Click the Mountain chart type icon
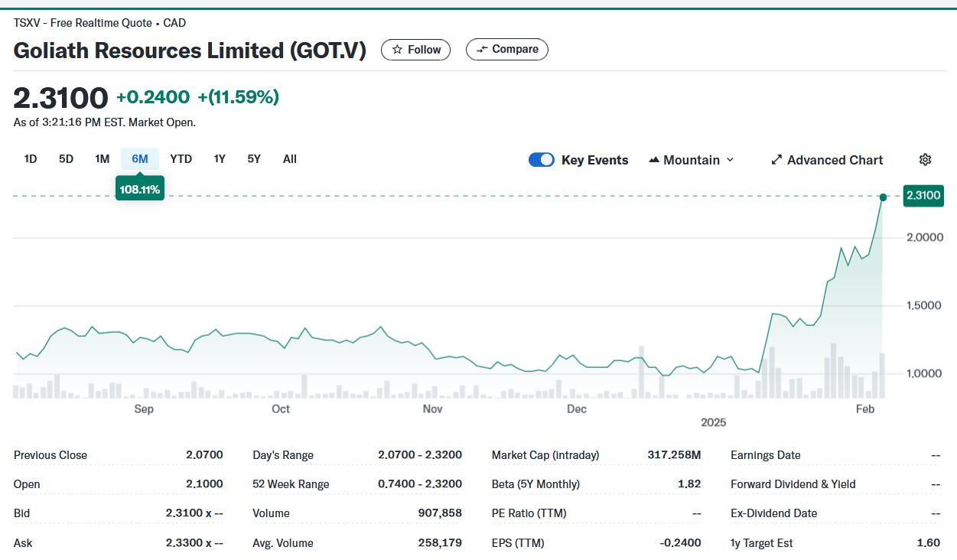Image resolution: width=957 pixels, height=560 pixels. pyautogui.click(x=654, y=160)
